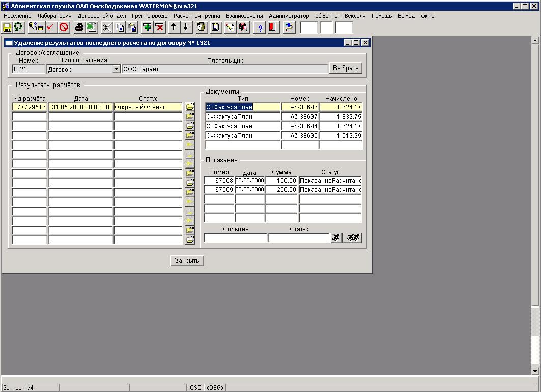Open the Расчетная группа menu
541x392 pixels.
coord(196,16)
